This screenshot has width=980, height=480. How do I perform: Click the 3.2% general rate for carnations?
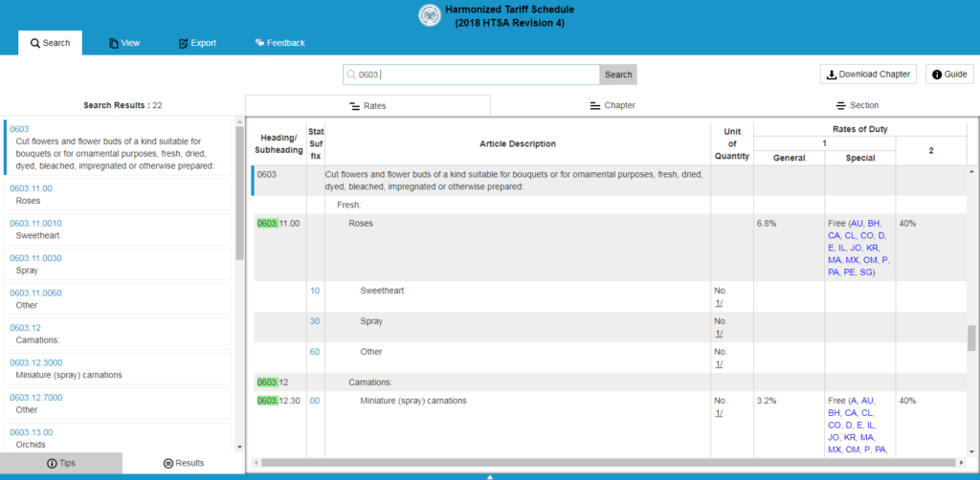(x=767, y=401)
